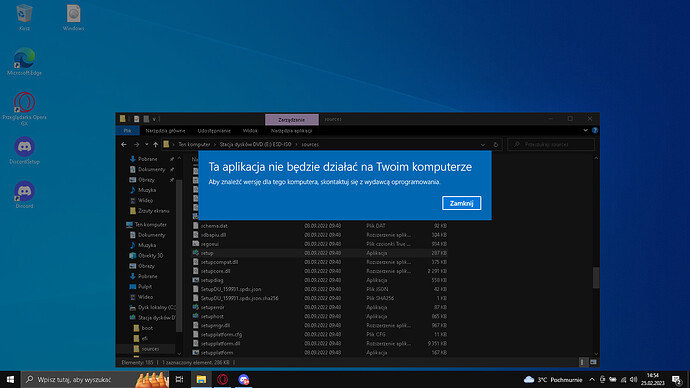Select SetupDU_159931.spdx.json.sha256 file
The width and height of the screenshot is (690, 388).
pos(239,298)
